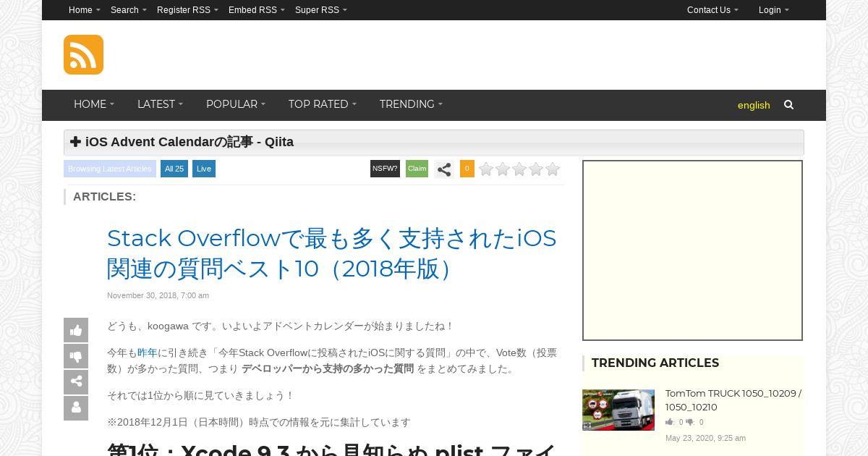
Task: Click the thumbs down button beside article
Action: [76, 356]
